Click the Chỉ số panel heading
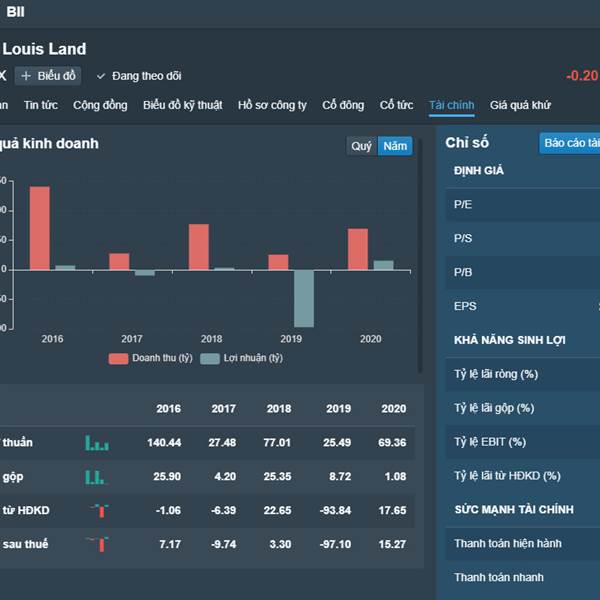The image size is (600, 600). point(467,143)
